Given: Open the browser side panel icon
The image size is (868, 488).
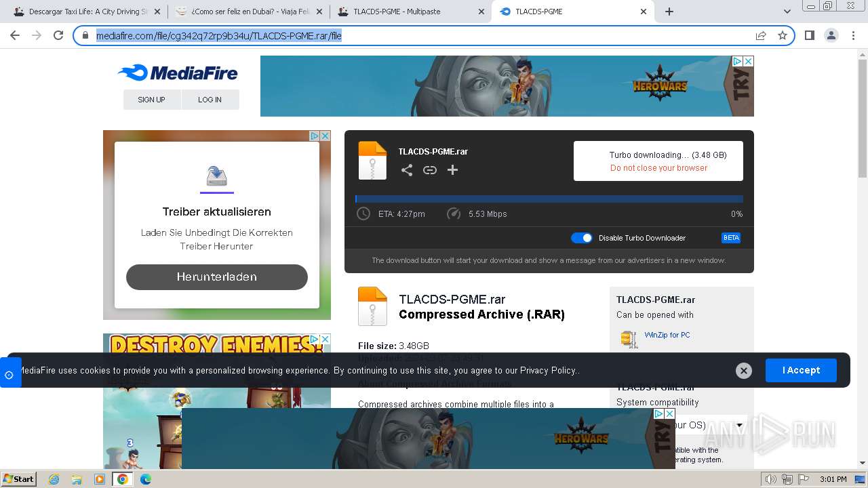Looking at the screenshot, I should (809, 35).
